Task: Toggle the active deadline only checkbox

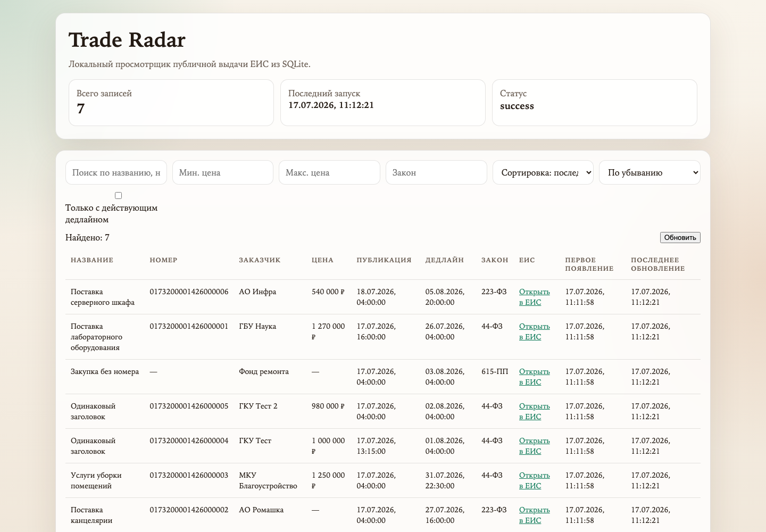Action: 118,196
